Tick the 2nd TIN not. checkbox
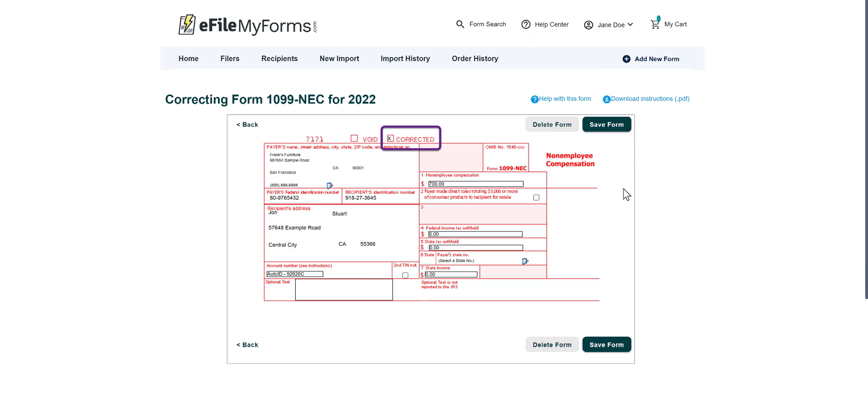This screenshot has height=393, width=868. pyautogui.click(x=405, y=276)
